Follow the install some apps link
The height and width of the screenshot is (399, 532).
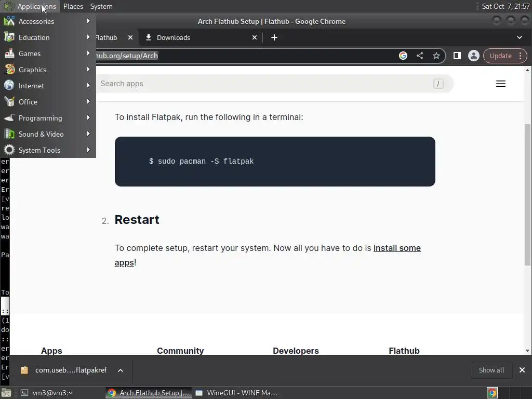(397, 248)
